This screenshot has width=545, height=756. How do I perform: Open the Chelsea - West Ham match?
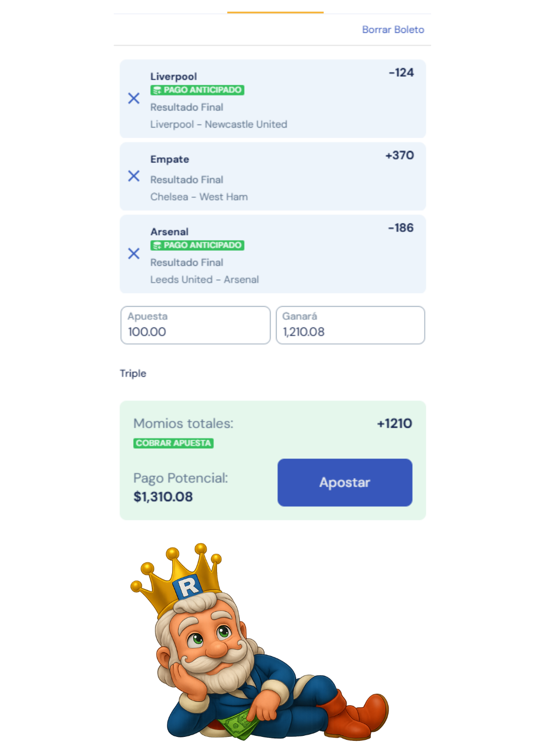[x=199, y=197]
